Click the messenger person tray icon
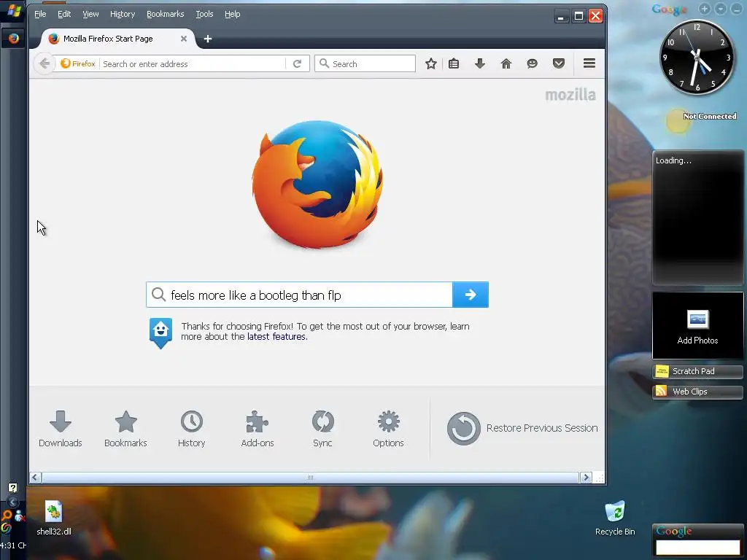 click(19, 516)
